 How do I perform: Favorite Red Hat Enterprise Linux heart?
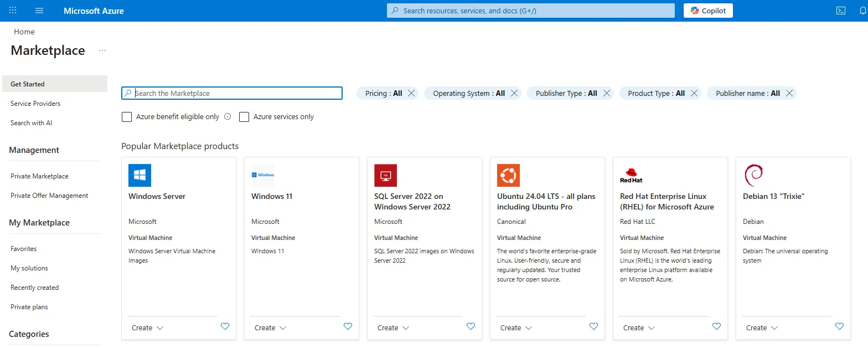(716, 326)
